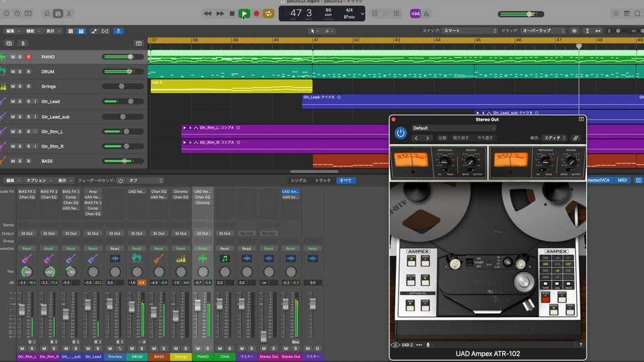Open the Mixer using the toolbar mixer icon

click(x=58, y=13)
